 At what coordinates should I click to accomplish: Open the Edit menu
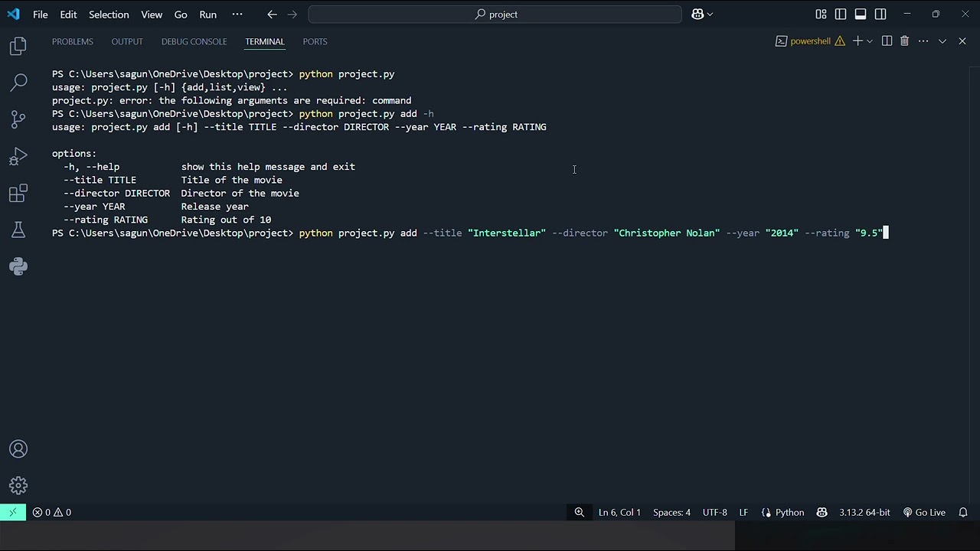pos(68,14)
